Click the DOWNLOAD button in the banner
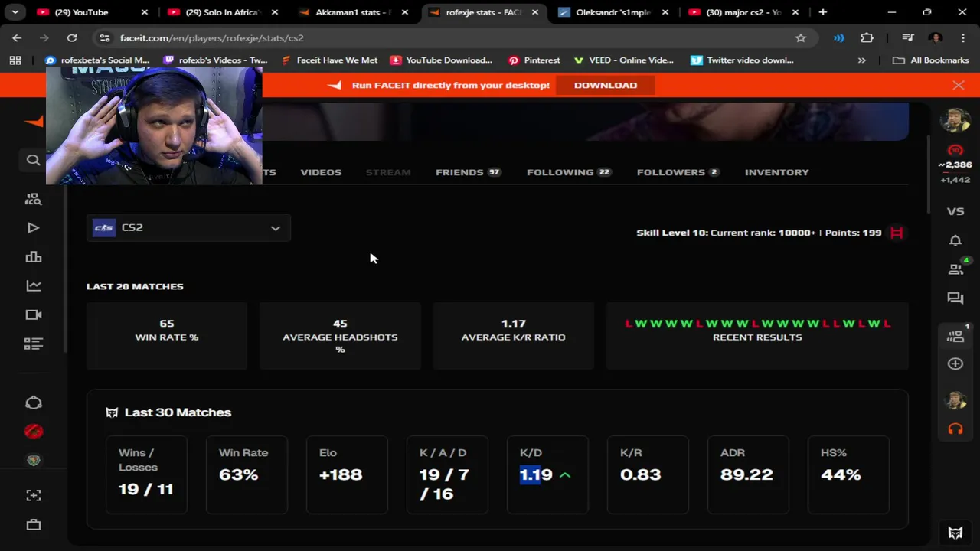This screenshot has height=551, width=980. (605, 85)
